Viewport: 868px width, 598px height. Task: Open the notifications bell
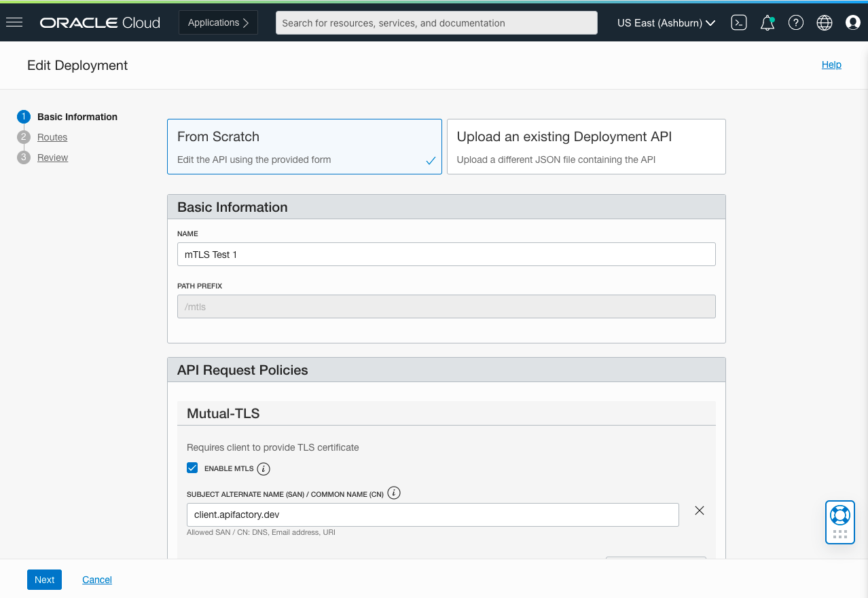tap(767, 22)
